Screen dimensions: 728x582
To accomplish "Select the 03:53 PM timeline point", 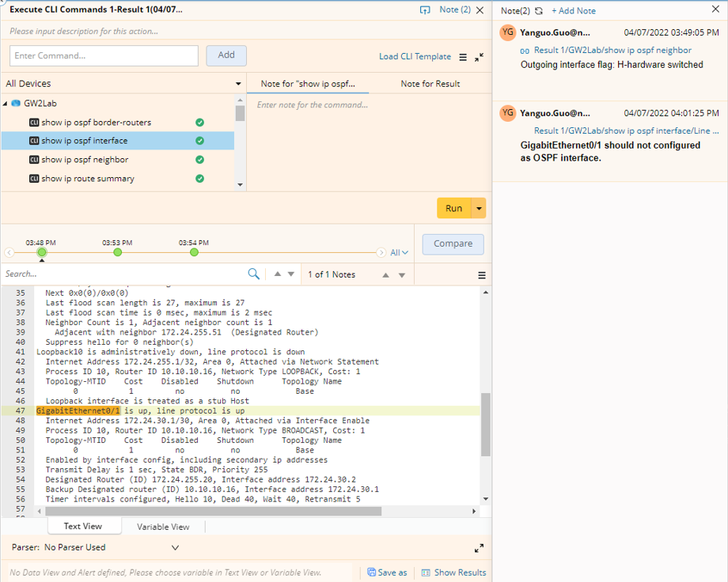I will click(x=117, y=252).
